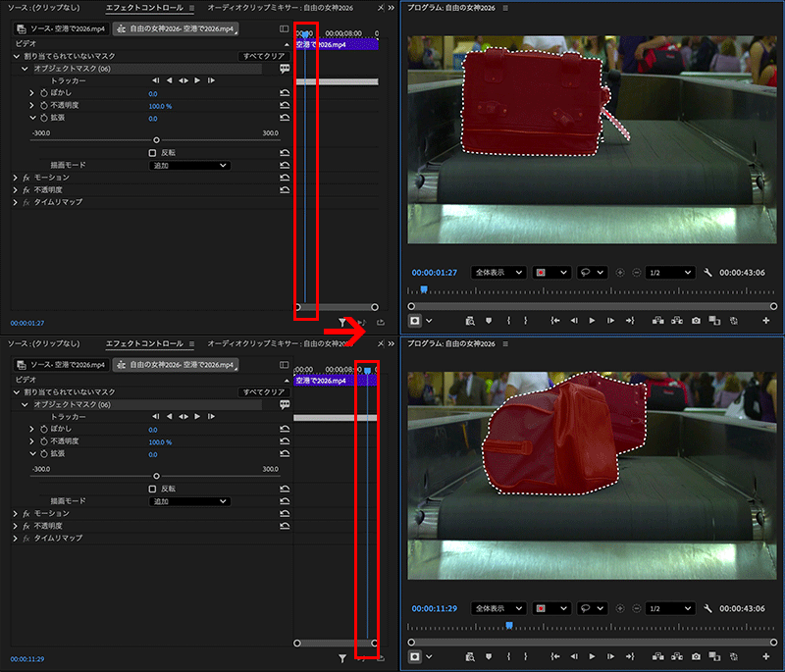Enable 反転 checkbox in upper Effect Controls

152,153
